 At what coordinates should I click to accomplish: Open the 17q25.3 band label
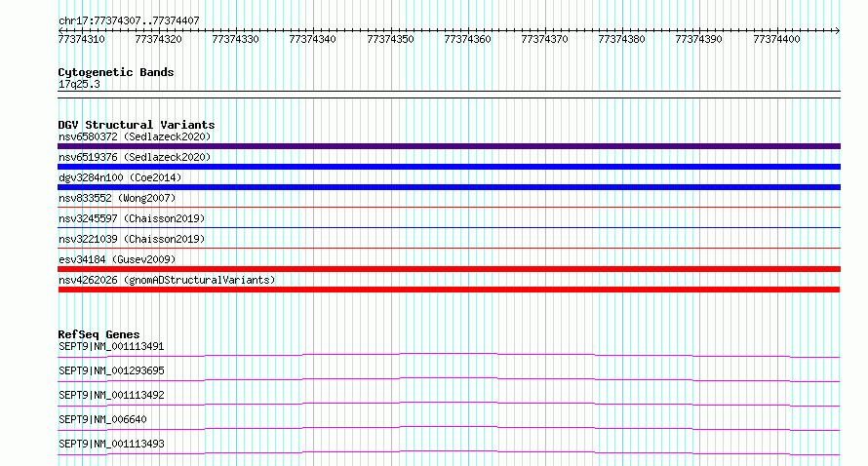pyautogui.click(x=79, y=84)
